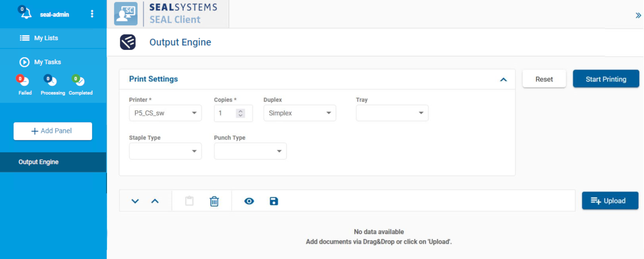Move document up with up chevron

(155, 201)
